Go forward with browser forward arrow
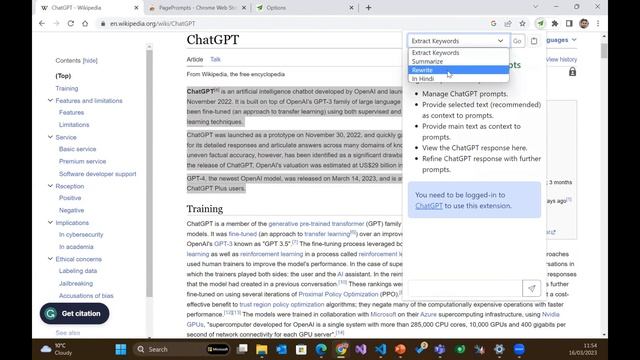 coord(56,24)
